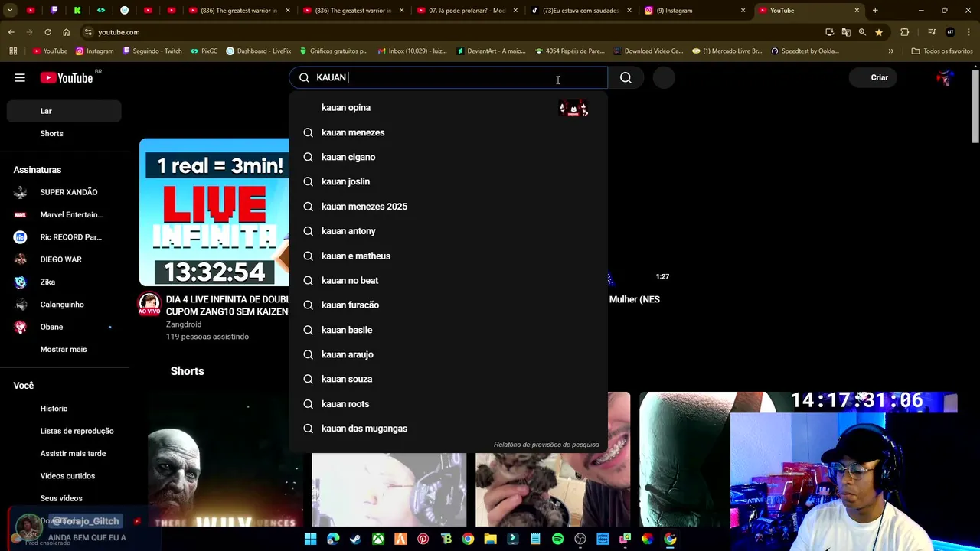
Task: Click the Zangdroid channel name
Action: tap(184, 324)
